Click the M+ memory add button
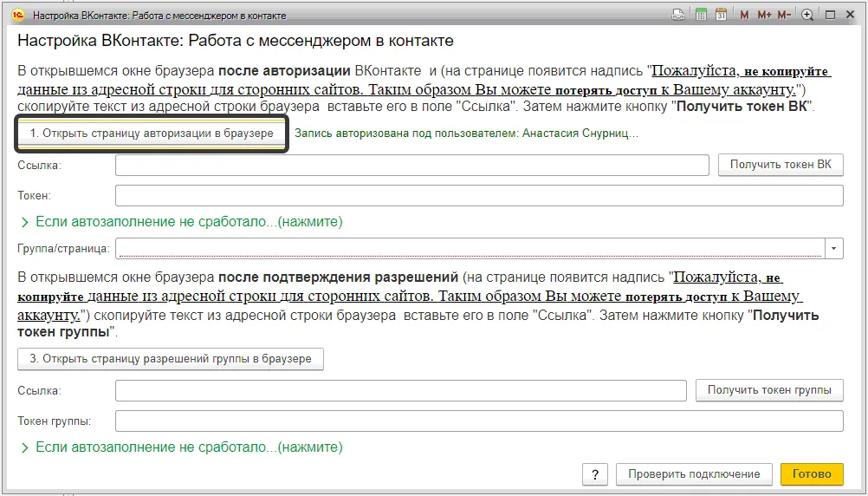 [764, 16]
